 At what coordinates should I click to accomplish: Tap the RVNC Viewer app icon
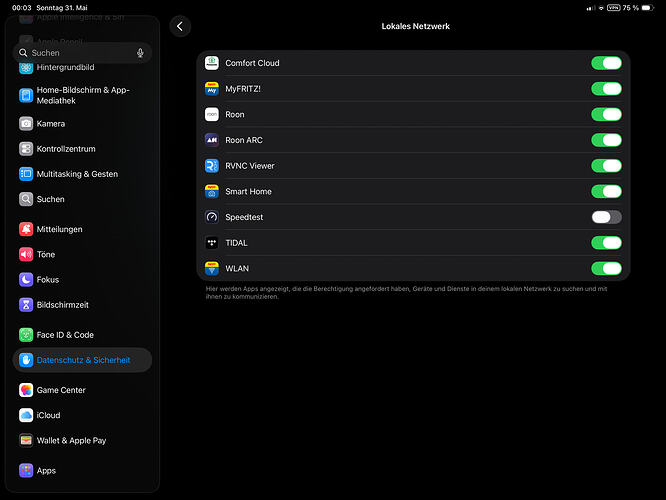coord(212,166)
